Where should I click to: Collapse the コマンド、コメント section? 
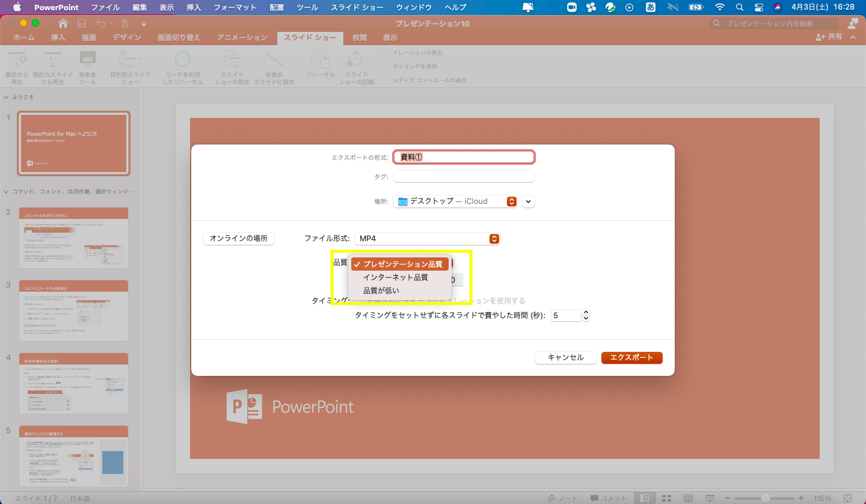[6, 192]
